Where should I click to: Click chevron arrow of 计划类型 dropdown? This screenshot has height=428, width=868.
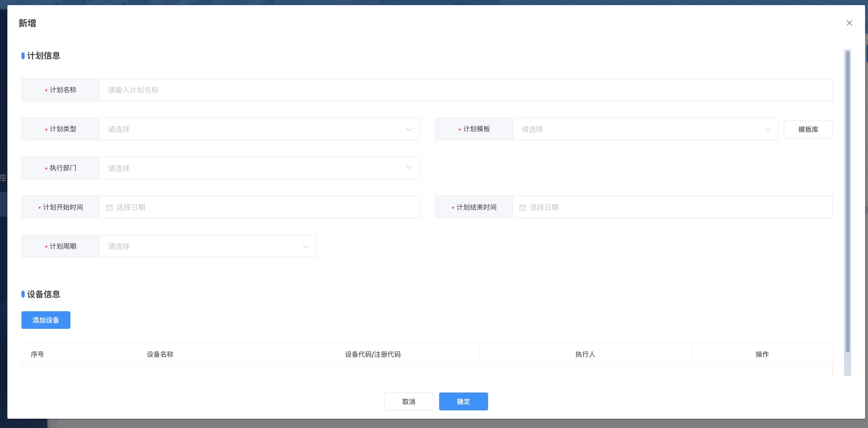(409, 129)
